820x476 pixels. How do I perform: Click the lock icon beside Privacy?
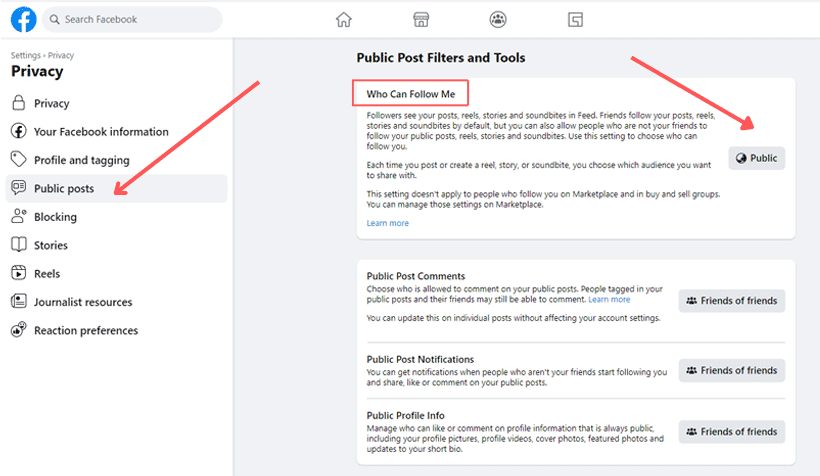coord(18,103)
